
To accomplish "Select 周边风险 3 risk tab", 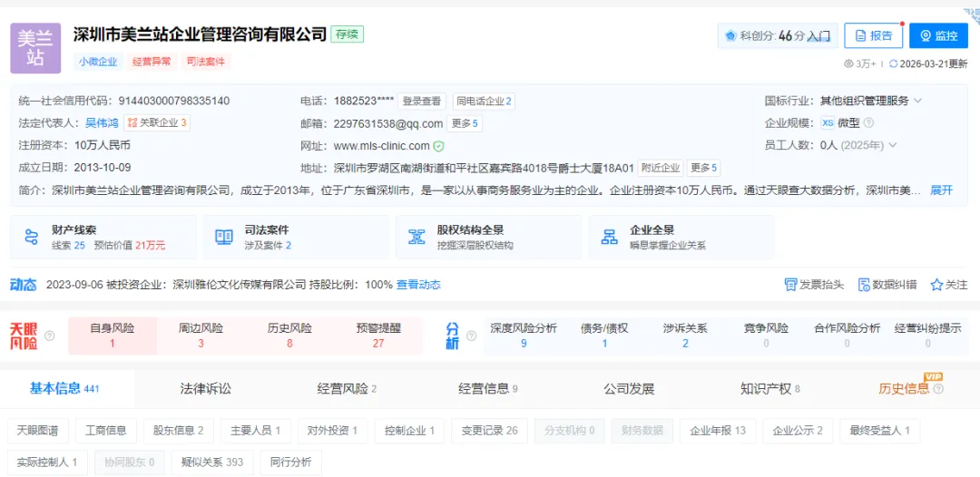I will [201, 336].
